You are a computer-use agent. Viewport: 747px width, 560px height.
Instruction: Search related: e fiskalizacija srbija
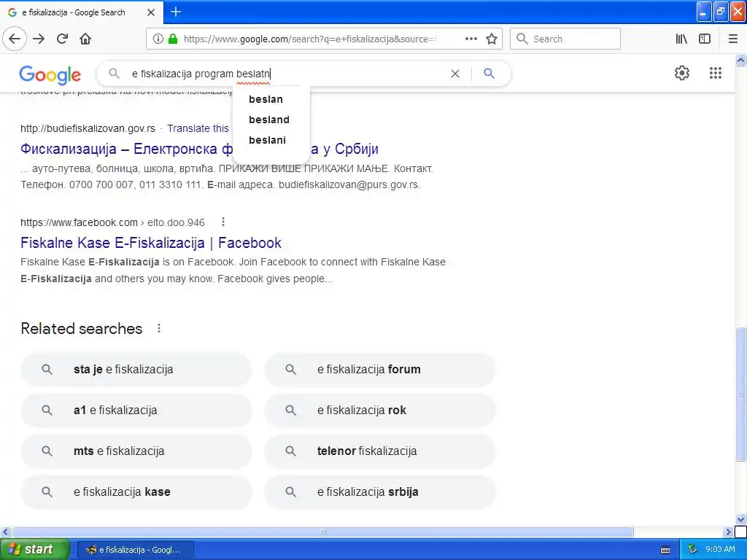[x=379, y=492]
